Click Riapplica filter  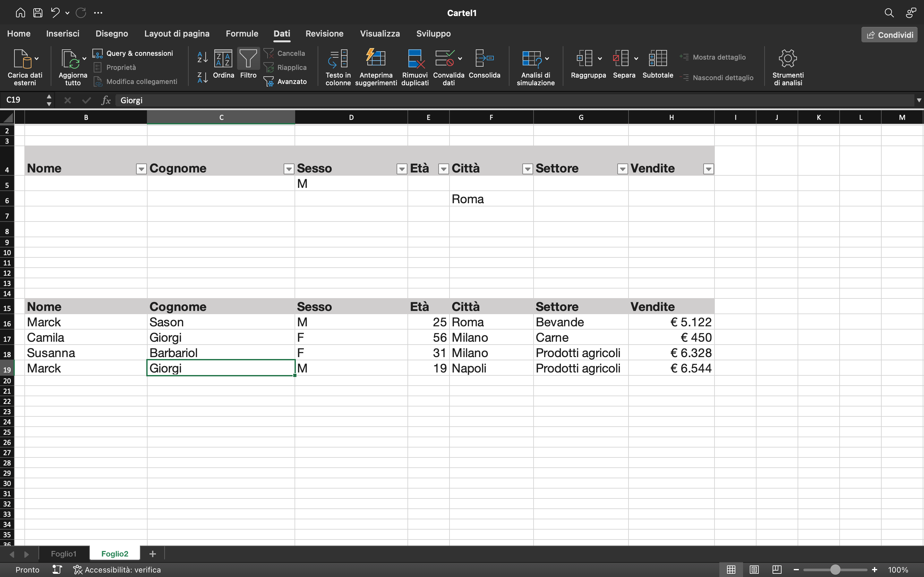click(x=287, y=67)
